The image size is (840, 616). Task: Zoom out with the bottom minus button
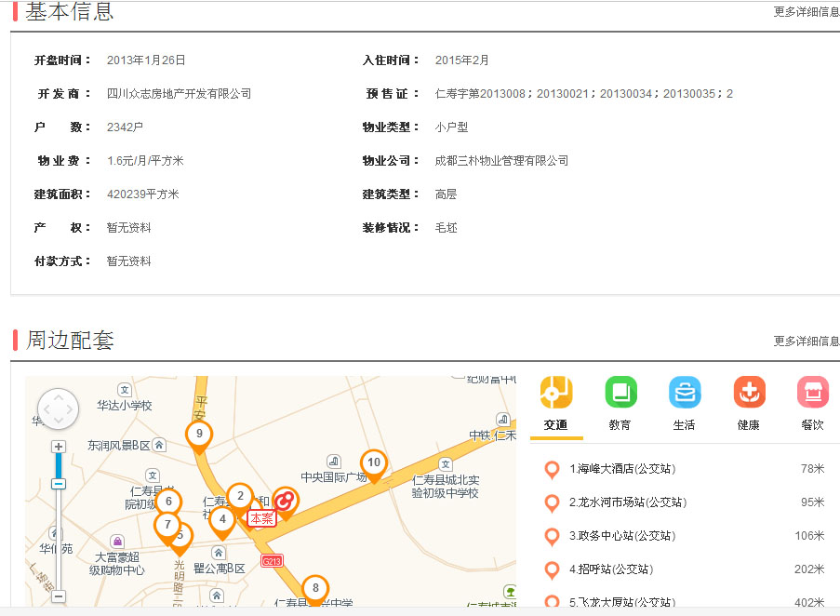59,596
